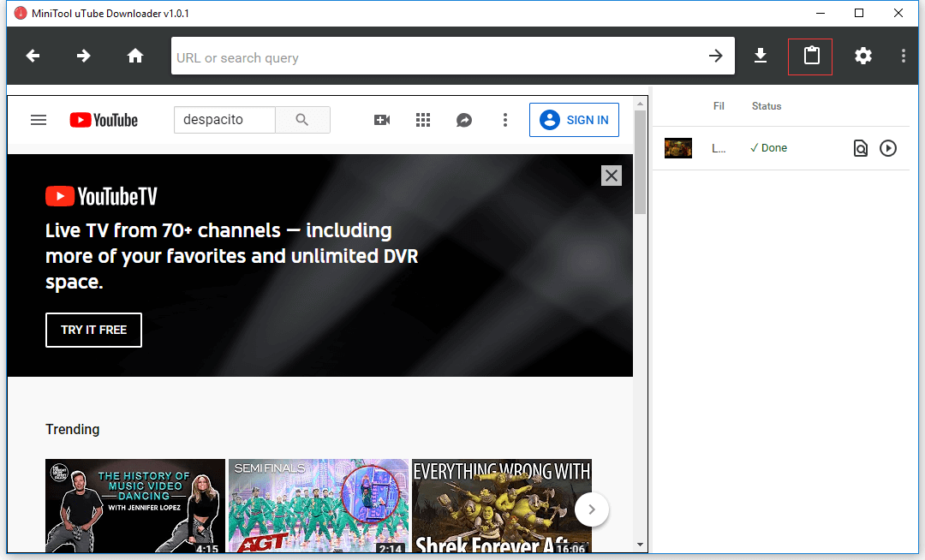Open the downloader's three-dot menu

904,56
